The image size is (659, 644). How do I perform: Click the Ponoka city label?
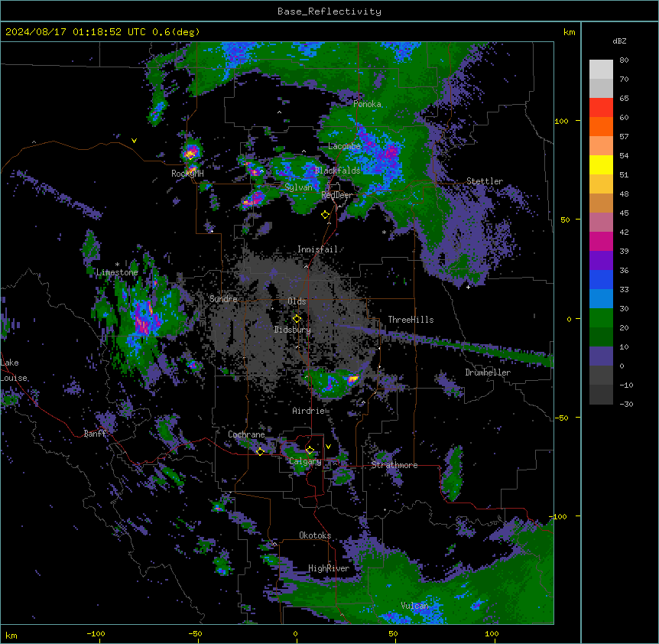tap(367, 104)
